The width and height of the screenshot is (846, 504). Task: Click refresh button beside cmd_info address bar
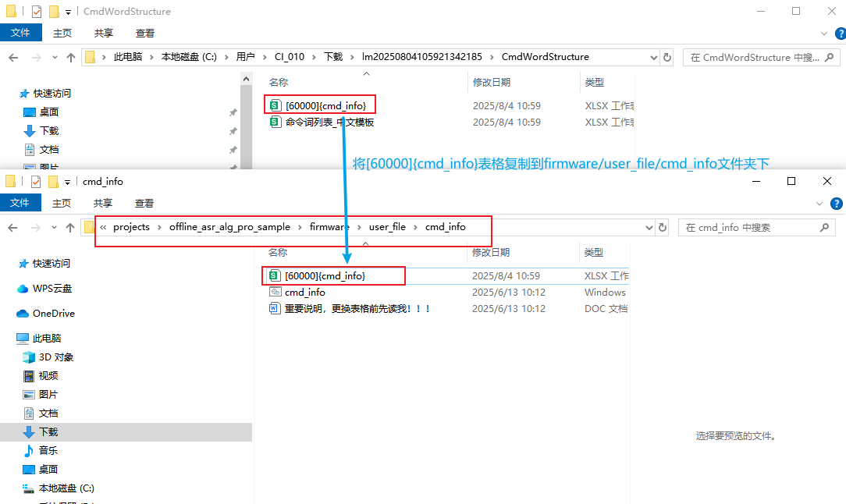pyautogui.click(x=663, y=227)
